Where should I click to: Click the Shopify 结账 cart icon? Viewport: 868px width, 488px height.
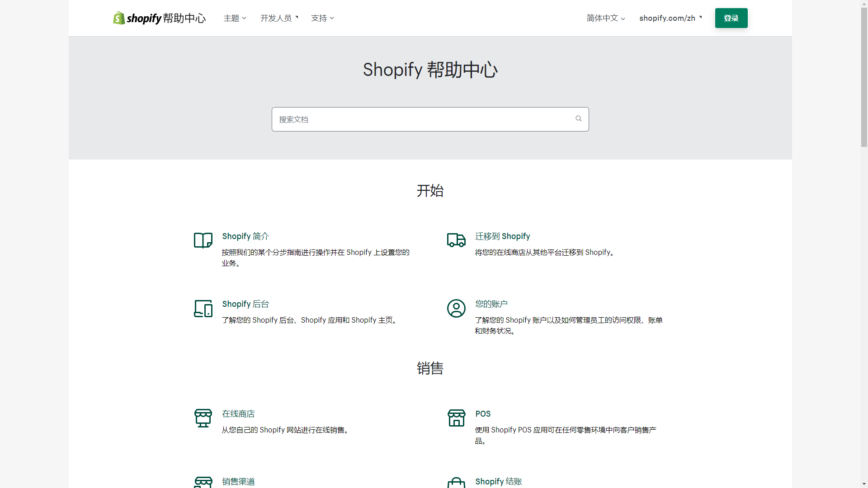456,482
